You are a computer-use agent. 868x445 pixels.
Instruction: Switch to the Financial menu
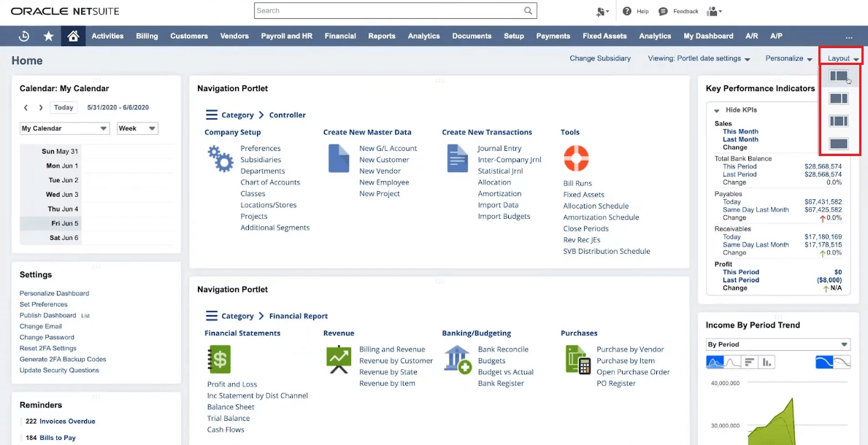point(339,35)
